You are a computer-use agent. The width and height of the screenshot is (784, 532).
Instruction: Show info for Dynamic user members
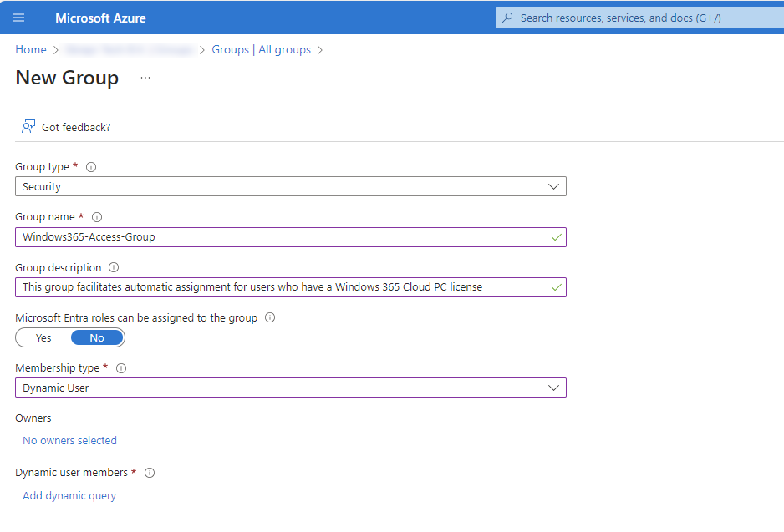[x=150, y=473]
